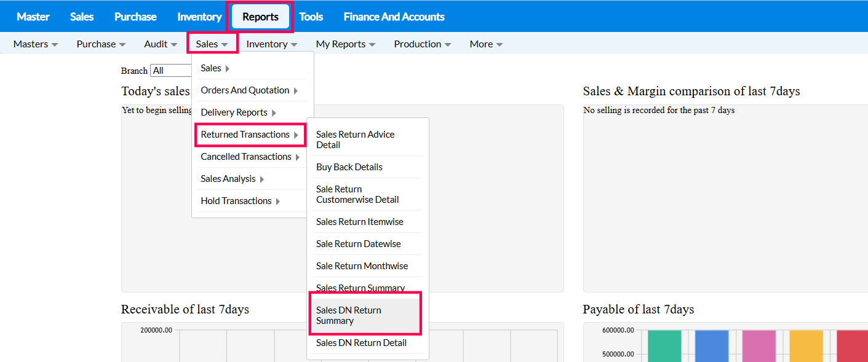Choose Sale Return Monthwise report
Screen dimensions: 868x362
(x=362, y=266)
